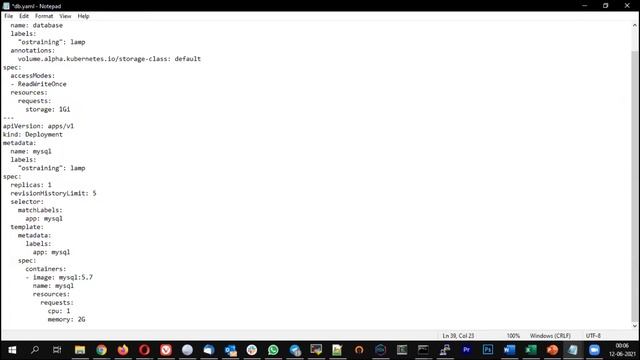Click the 'accessModes:' line
This screenshot has height=360, width=640.
(x=32, y=76)
